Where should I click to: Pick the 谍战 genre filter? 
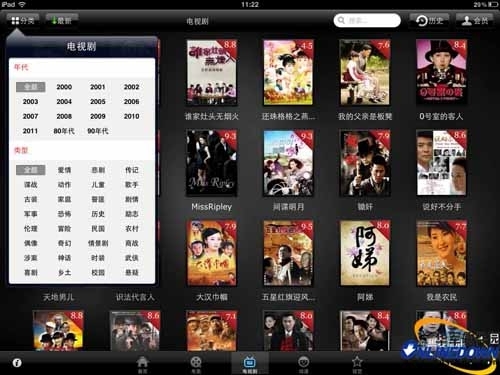coord(30,185)
